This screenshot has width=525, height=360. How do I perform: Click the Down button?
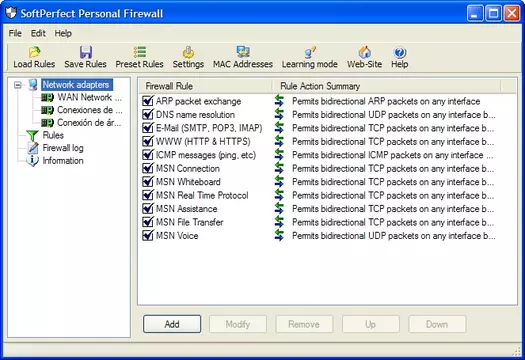[437, 324]
